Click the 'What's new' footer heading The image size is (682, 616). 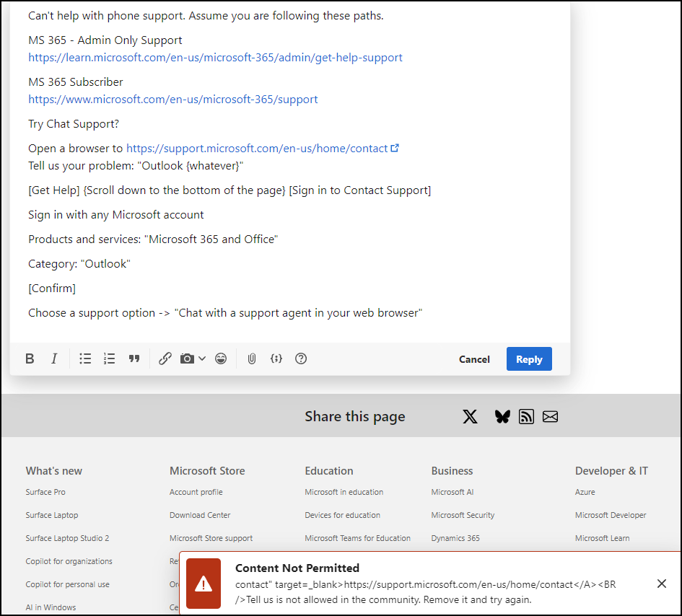point(54,471)
